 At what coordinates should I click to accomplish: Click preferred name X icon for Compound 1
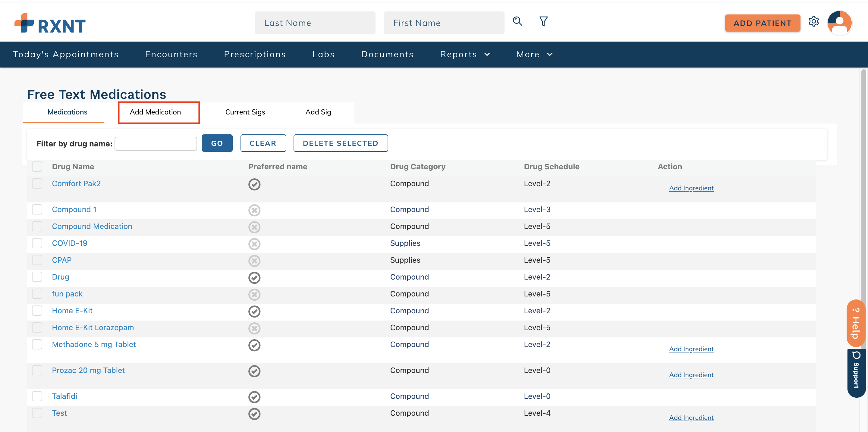coord(254,210)
